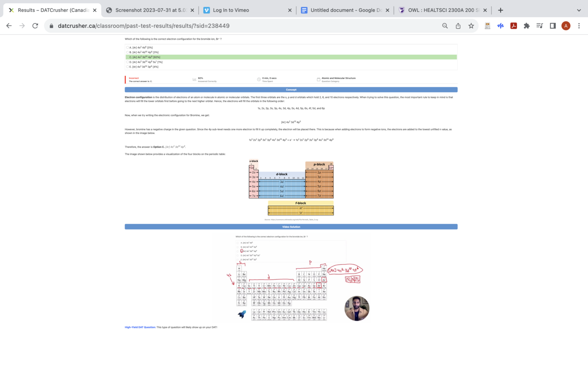Switch to the OWL HEALTSCI 2300A tab

442,10
